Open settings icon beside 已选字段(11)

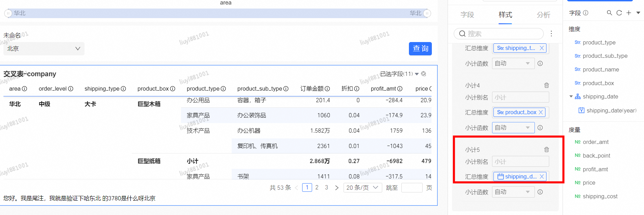pos(424,74)
